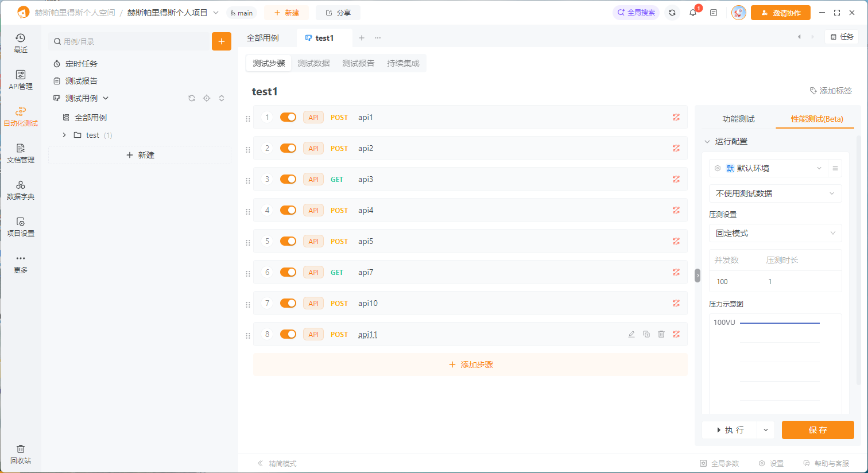This screenshot has height=473, width=868.
Task: Toggle the api10 step 7 switch
Action: pyautogui.click(x=288, y=303)
